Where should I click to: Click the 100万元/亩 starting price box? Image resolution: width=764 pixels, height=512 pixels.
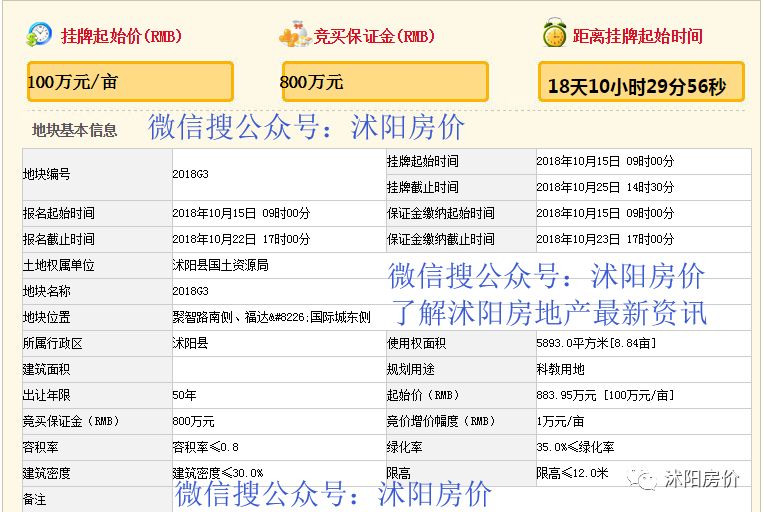pos(130,82)
